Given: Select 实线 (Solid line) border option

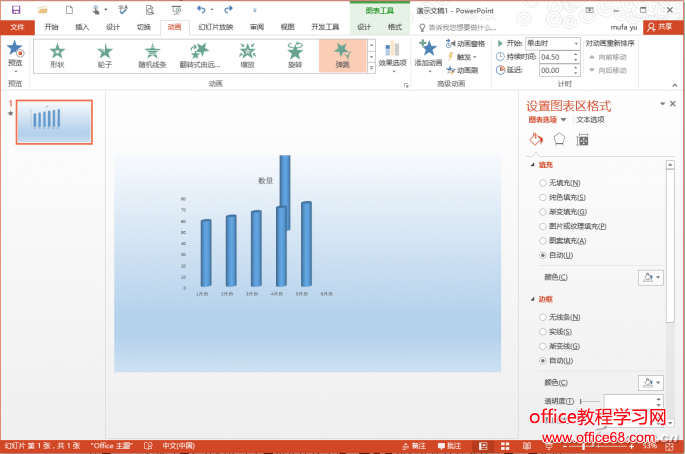Looking at the screenshot, I should (543, 331).
